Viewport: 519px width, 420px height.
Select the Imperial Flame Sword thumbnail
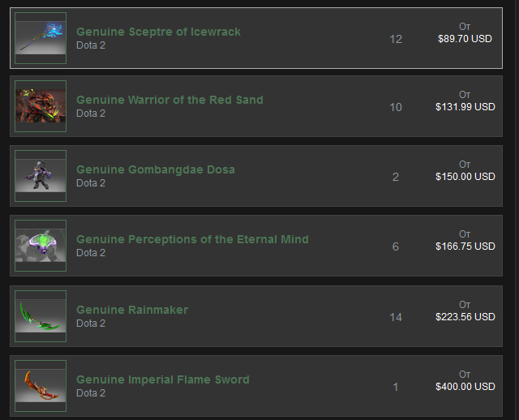pyautogui.click(x=41, y=386)
